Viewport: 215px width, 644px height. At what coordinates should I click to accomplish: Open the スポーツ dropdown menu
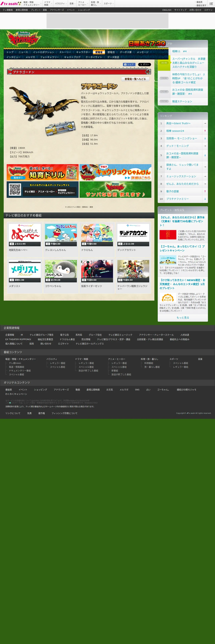109,4
